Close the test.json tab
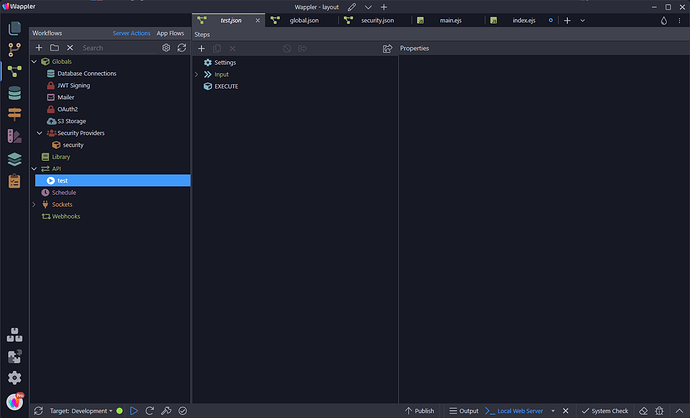 click(x=258, y=20)
